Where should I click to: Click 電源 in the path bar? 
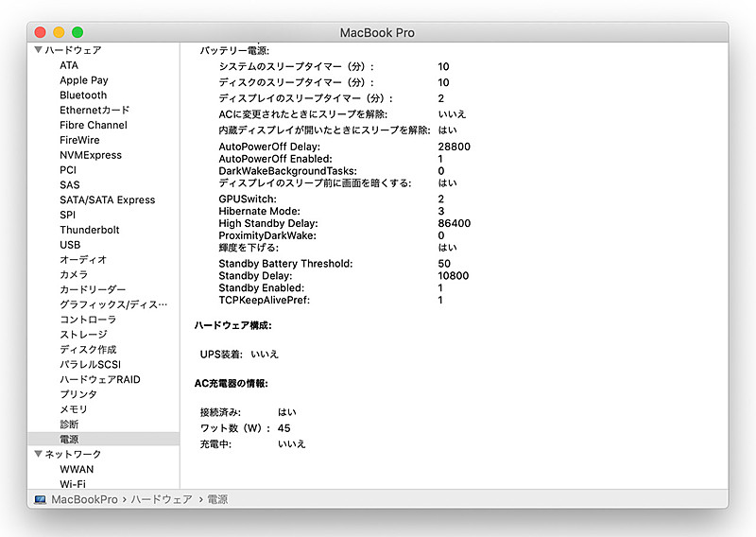(x=217, y=499)
